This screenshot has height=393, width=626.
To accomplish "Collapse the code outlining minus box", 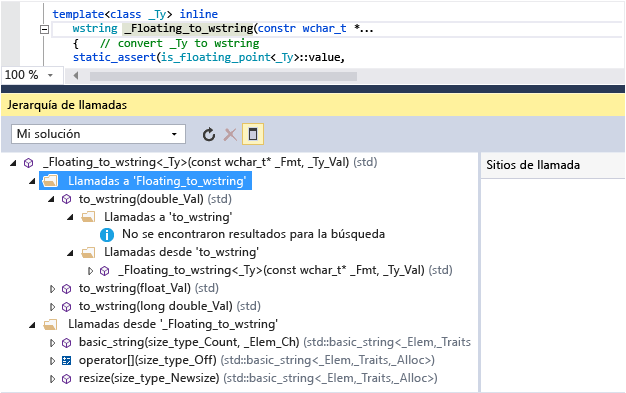I will coord(44,29).
